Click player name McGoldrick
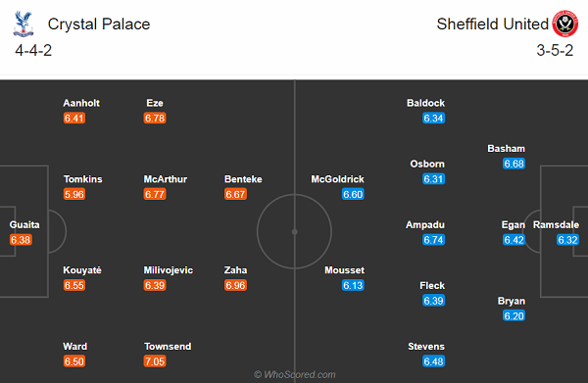 337,179
